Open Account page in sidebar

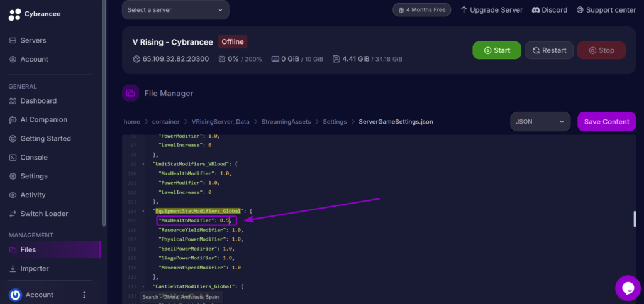pyautogui.click(x=34, y=59)
